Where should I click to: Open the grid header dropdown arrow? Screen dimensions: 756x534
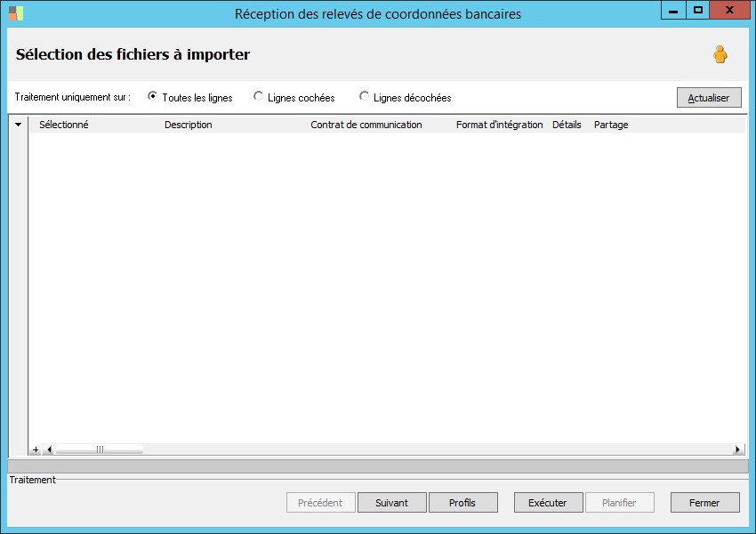[x=19, y=125]
